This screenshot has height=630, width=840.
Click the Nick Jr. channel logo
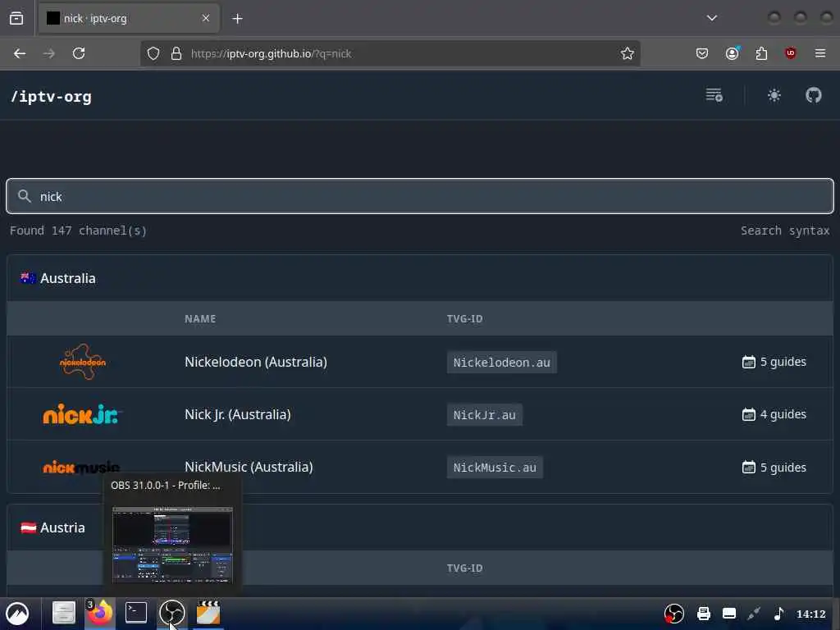[83, 414]
